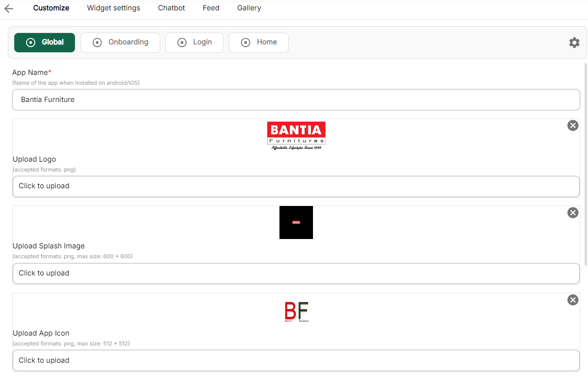Remove the uploaded splash image

point(573,212)
